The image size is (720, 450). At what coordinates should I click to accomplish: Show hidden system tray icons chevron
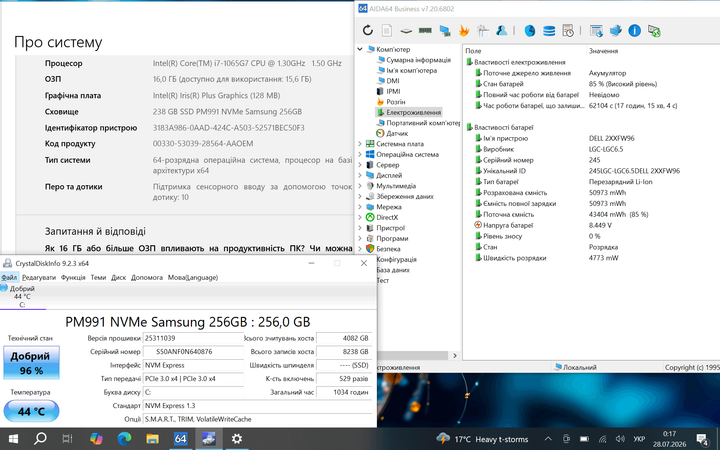point(548,439)
